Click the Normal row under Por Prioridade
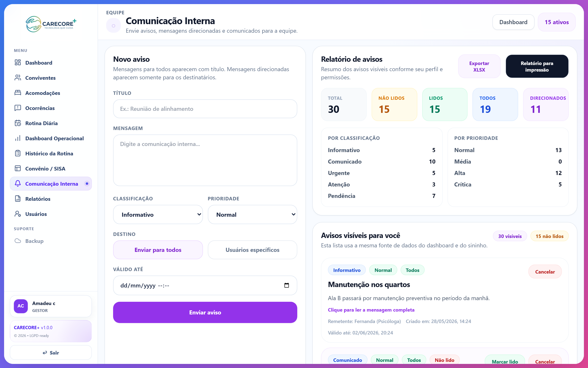The width and height of the screenshot is (588, 368). [508, 150]
